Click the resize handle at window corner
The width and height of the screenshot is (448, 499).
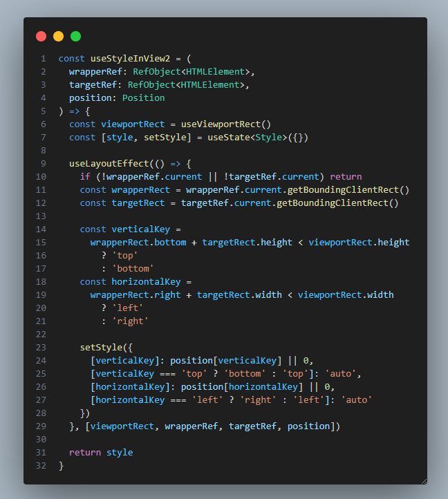point(424,481)
